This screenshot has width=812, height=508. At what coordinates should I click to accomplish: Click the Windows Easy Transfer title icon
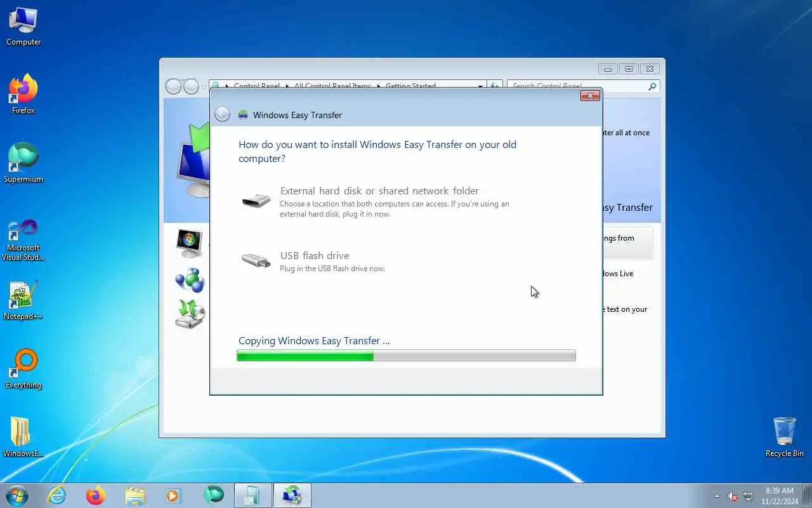[x=243, y=115]
